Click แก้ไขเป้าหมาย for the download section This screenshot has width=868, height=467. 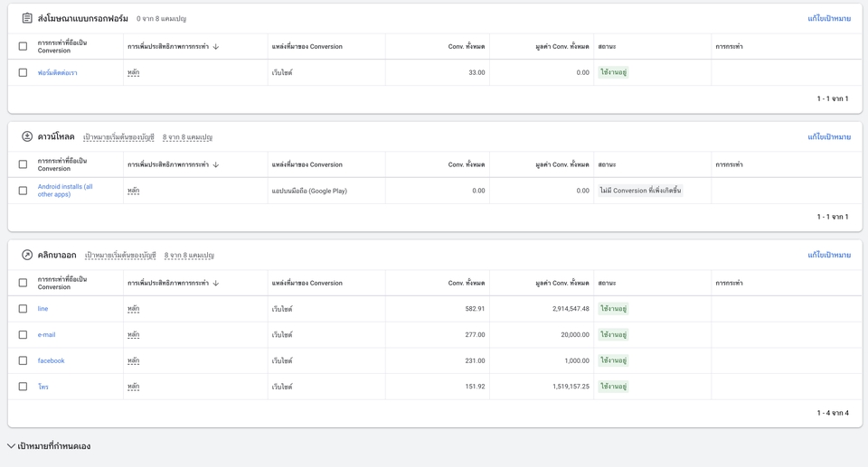tap(828, 137)
